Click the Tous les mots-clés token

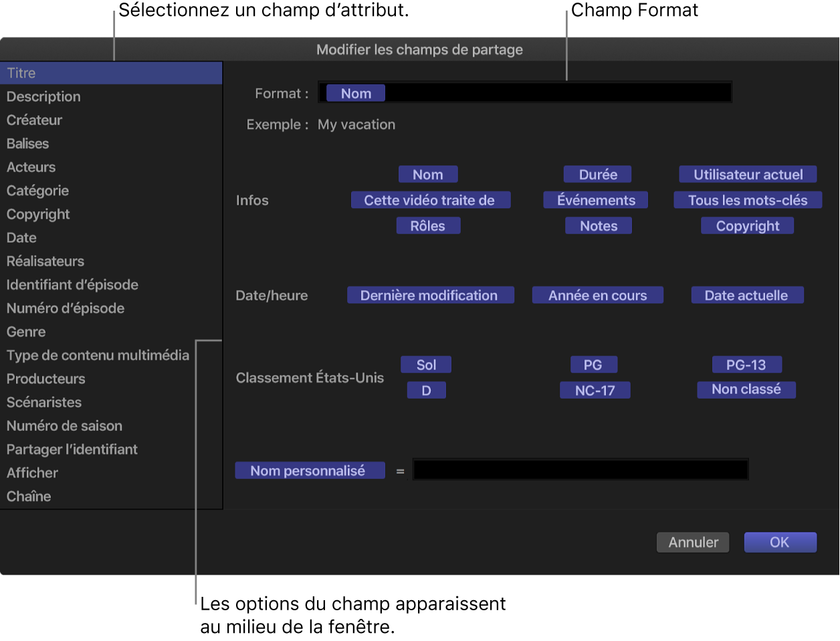pyautogui.click(x=748, y=200)
